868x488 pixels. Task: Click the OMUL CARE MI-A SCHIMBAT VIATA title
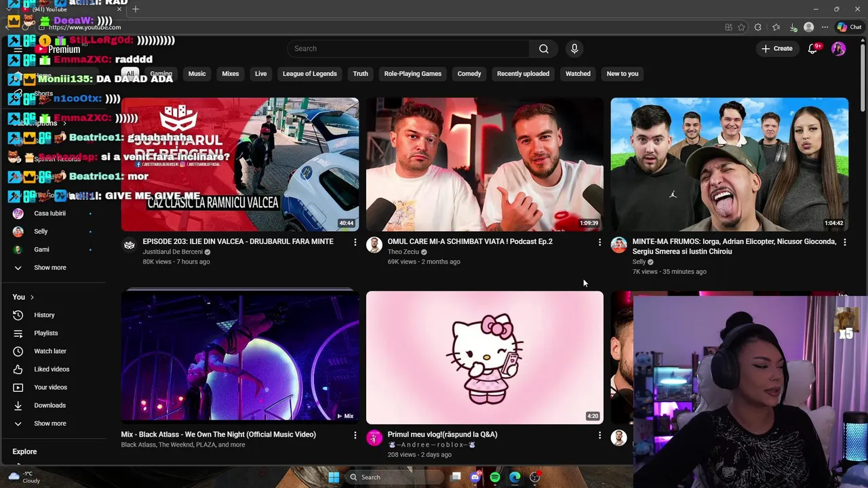click(x=470, y=241)
